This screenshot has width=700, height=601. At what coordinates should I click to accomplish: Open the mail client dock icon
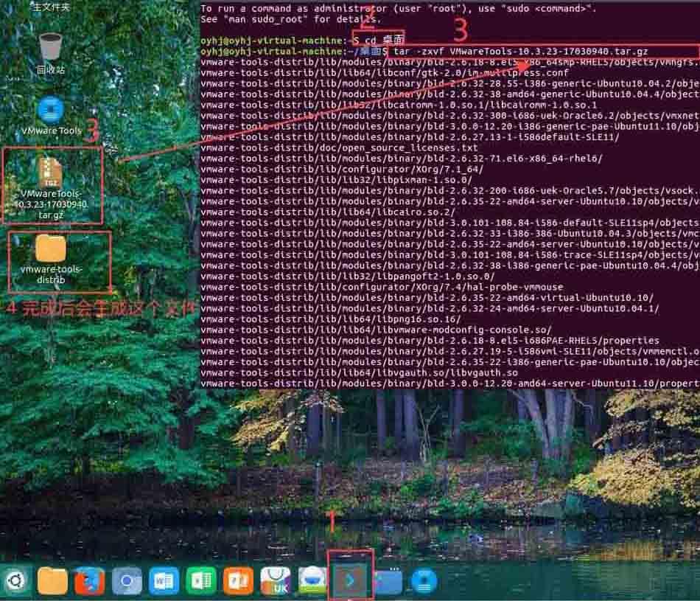point(312,581)
